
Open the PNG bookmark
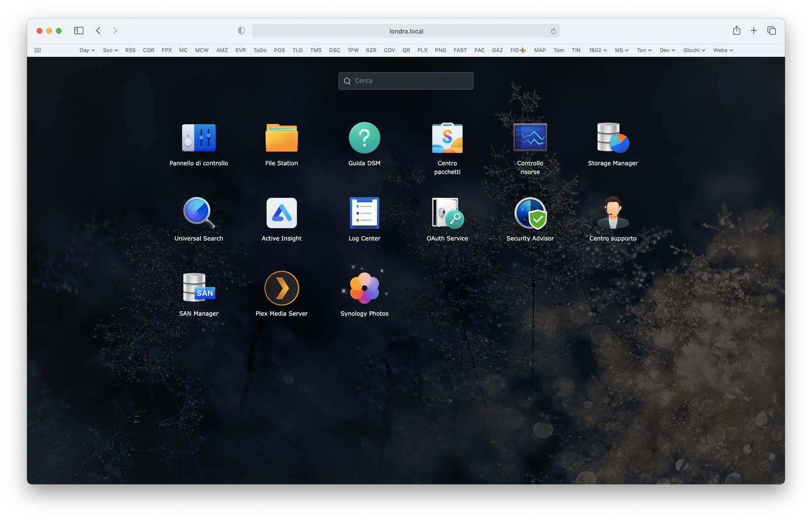point(441,50)
